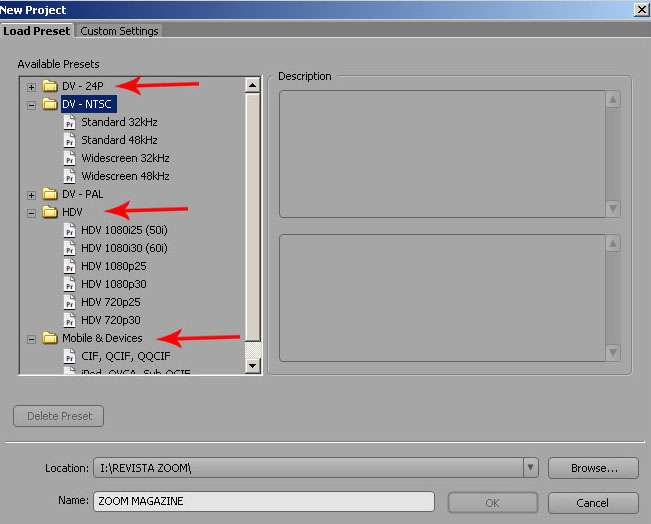Viewport: 651px width, 524px height.
Task: Select the CIF, QCIF, QQCIF preset icon
Action: (69, 355)
